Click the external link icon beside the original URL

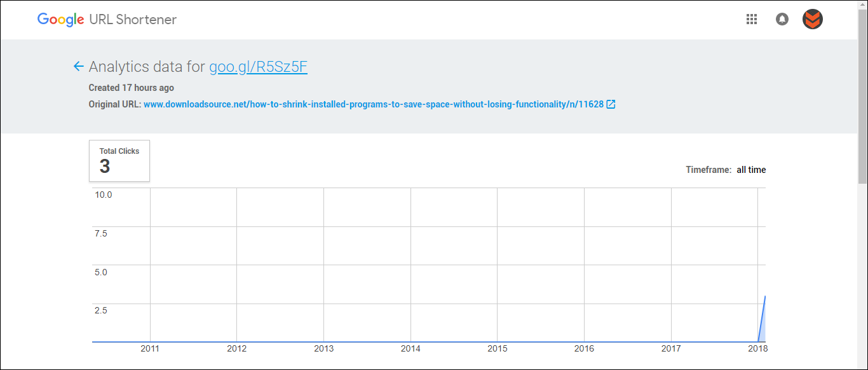[x=611, y=104]
